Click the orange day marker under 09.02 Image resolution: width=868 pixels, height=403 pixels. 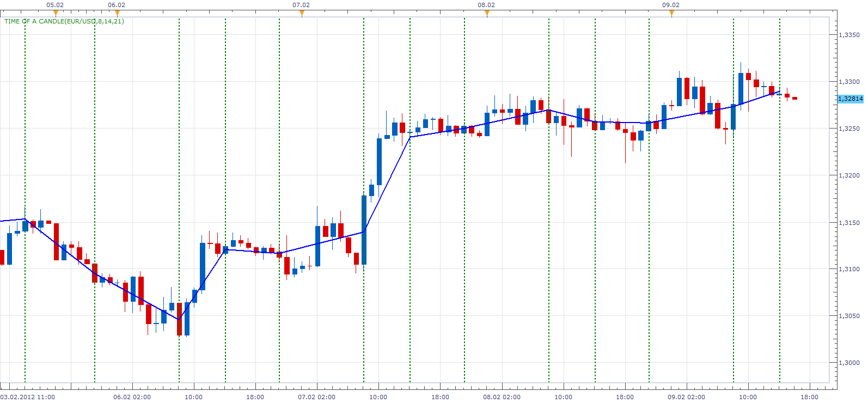671,13
